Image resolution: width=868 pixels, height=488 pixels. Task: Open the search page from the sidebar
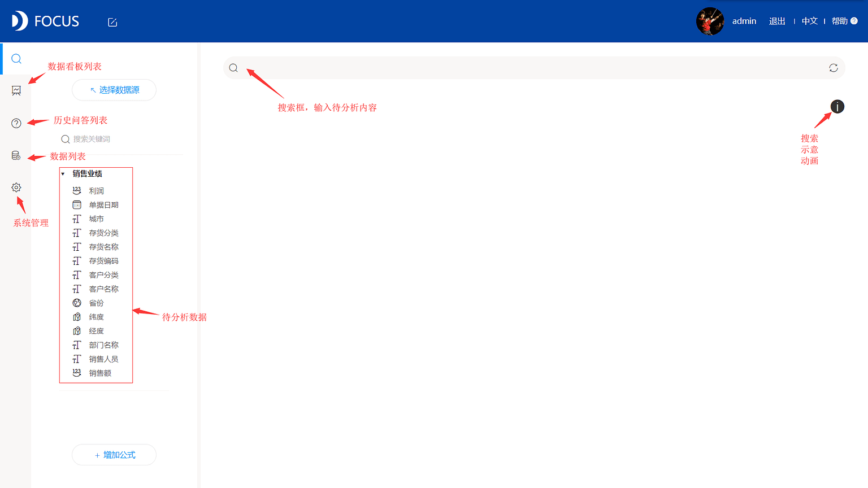tap(16, 59)
